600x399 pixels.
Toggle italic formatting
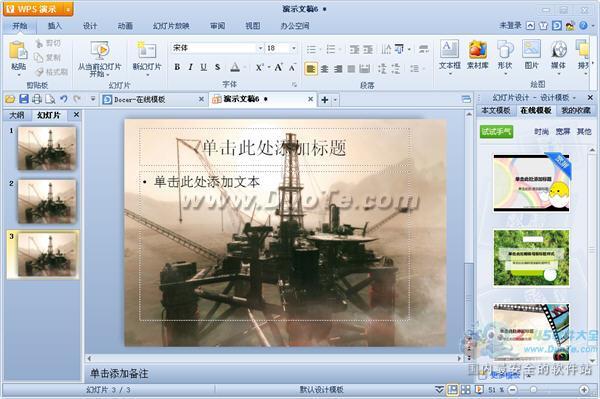tap(190, 67)
